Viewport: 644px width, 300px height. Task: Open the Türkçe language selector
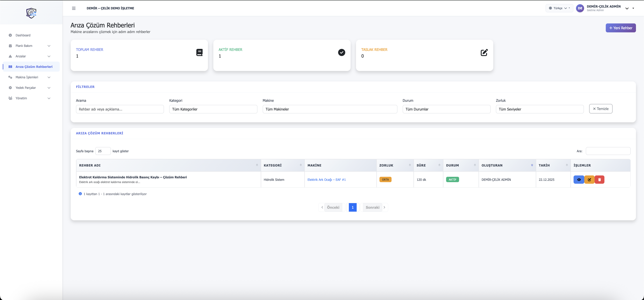(x=559, y=8)
